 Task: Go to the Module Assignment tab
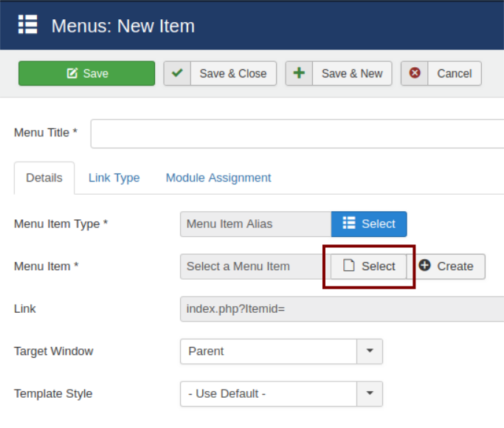[x=218, y=178]
